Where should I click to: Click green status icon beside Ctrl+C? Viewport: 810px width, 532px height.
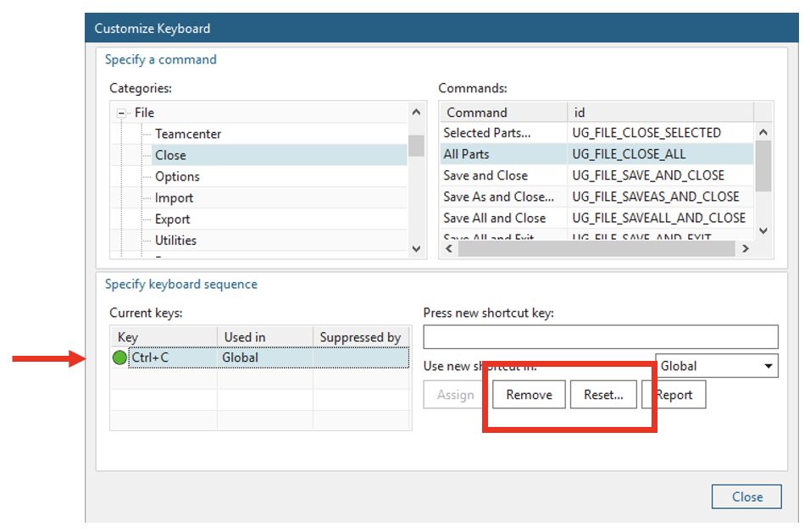[119, 357]
